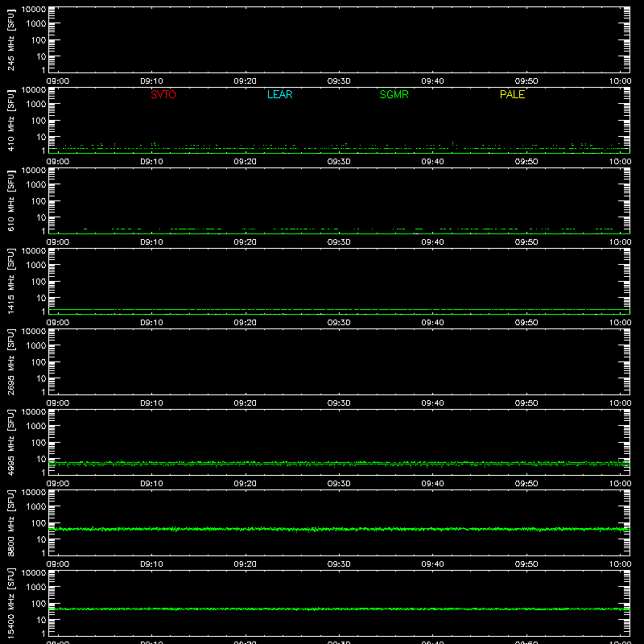644x644 pixels.
Task: Click 10 tick label on 15400 MHz axis
Action: point(42,620)
